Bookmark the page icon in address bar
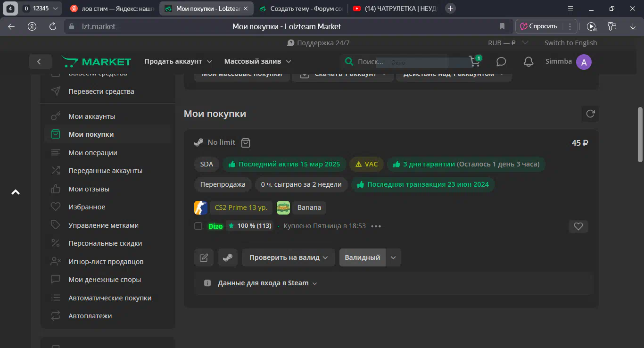 tap(502, 26)
